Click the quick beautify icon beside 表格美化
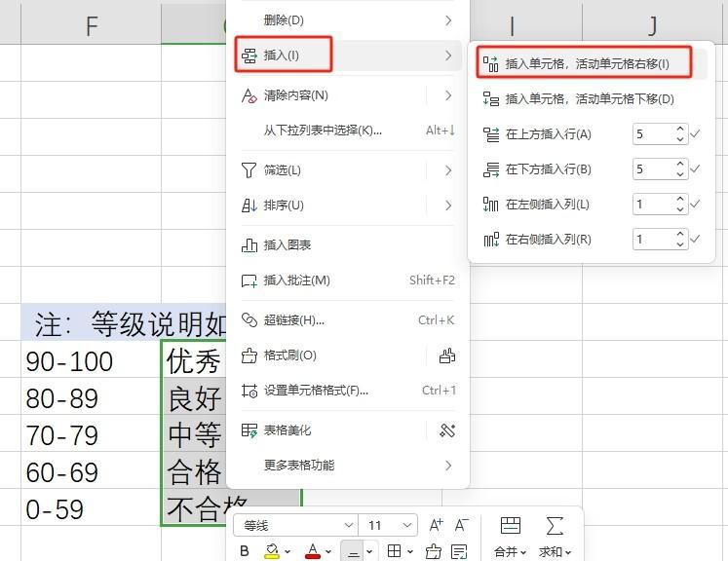Image resolution: width=728 pixels, height=561 pixels. point(447,430)
